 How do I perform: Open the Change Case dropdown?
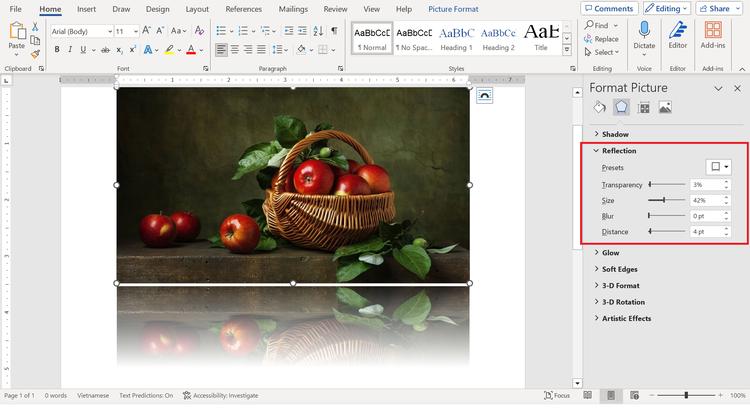179,31
